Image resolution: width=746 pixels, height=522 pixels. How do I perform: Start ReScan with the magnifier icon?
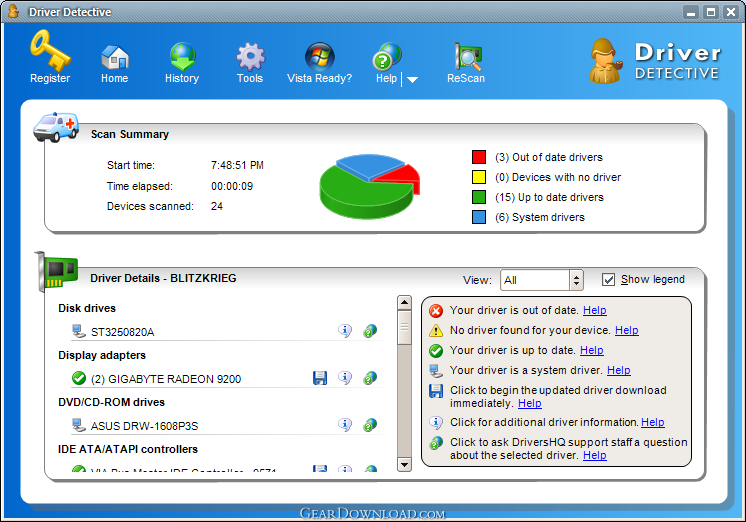467,57
